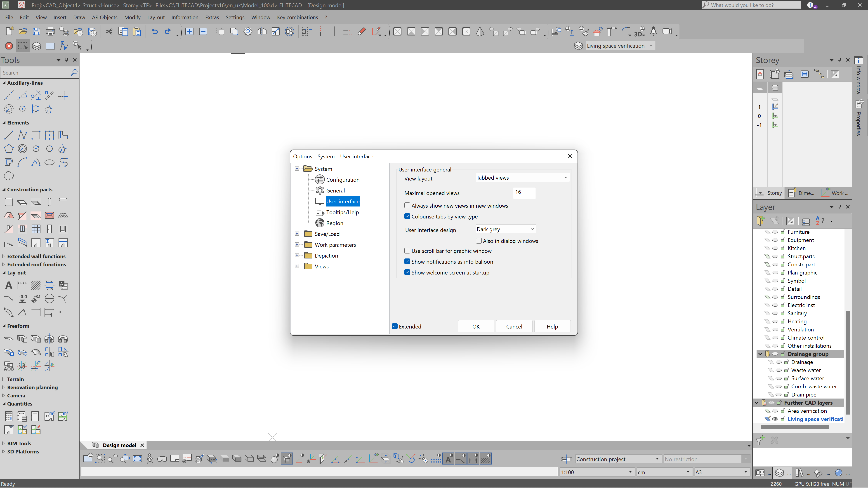This screenshot has height=488, width=868.
Task: Click inside the Maximal opened views field
Action: click(x=524, y=193)
